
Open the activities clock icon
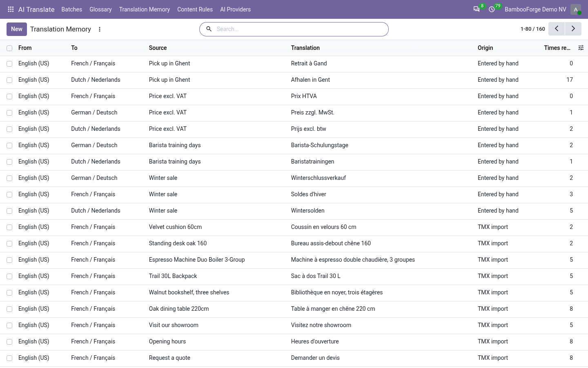[x=492, y=9]
